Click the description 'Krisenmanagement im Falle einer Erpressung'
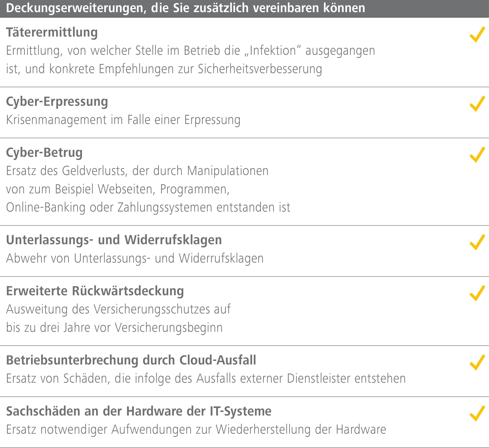The image size is (489, 448). pyautogui.click(x=123, y=120)
